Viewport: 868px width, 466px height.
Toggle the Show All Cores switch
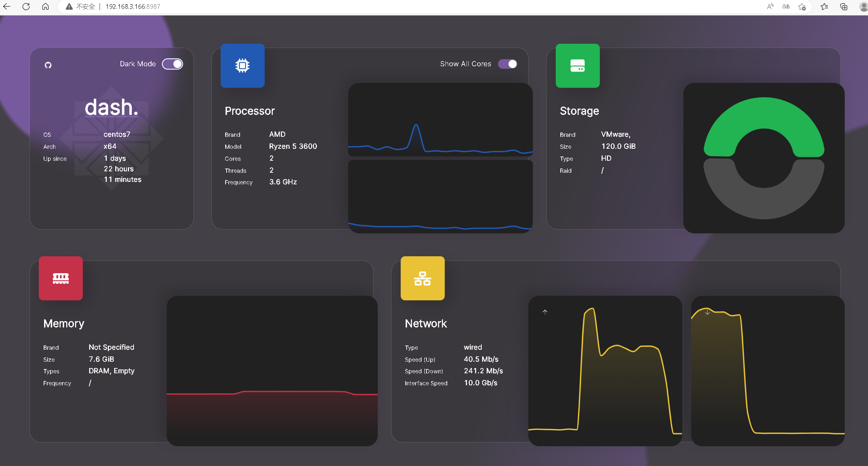[x=507, y=64]
